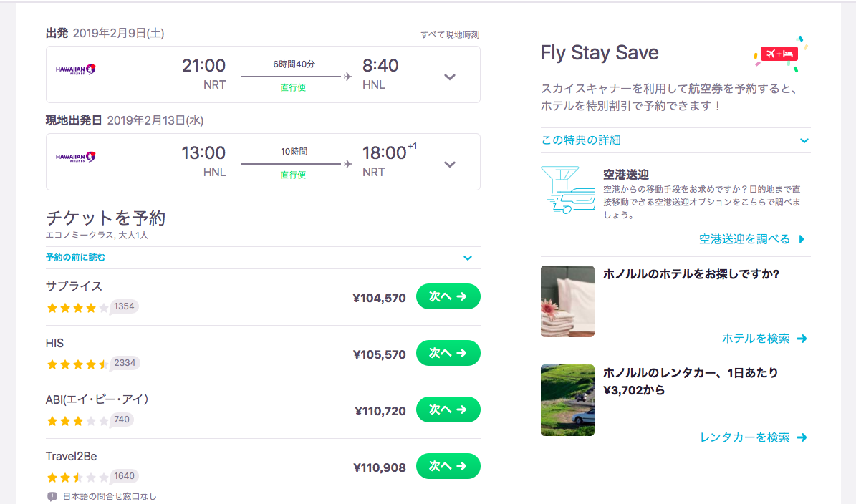Click 次へ for the HIS offer
The width and height of the screenshot is (856, 504).
448,353
